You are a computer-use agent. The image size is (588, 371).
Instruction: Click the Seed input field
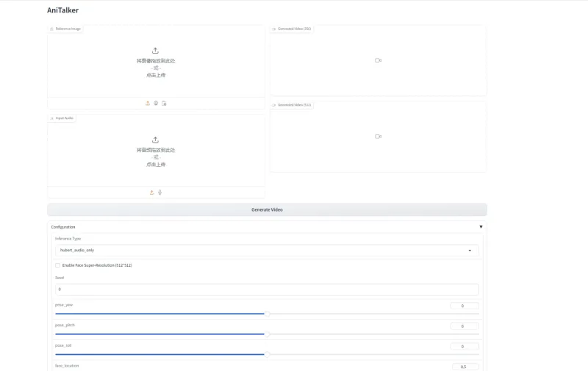(267, 289)
